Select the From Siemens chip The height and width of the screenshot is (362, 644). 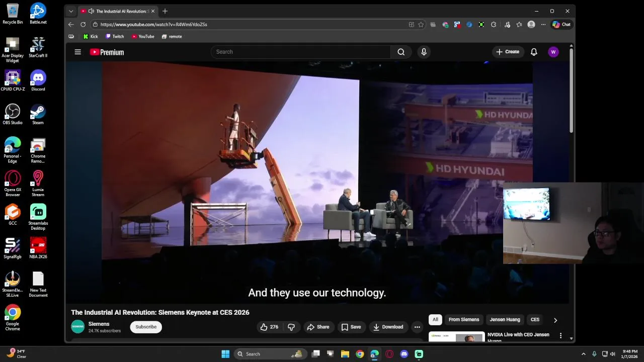pos(464,320)
